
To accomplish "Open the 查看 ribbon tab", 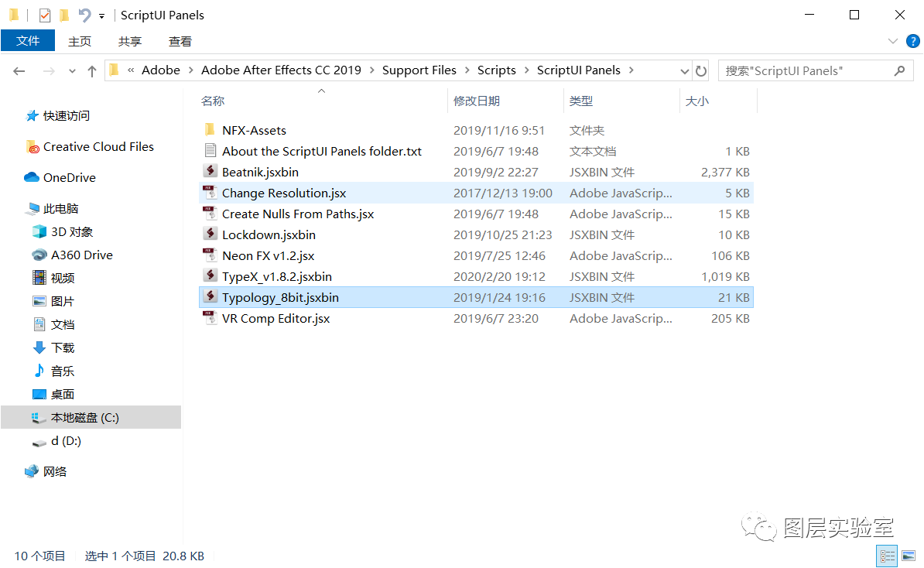I will click(x=180, y=41).
